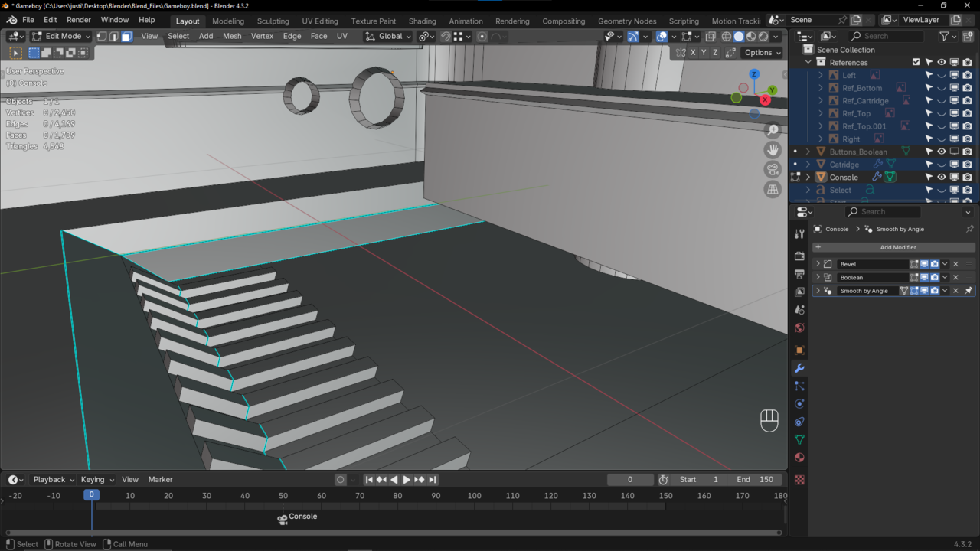The height and width of the screenshot is (551, 980).
Task: Expand the Boolean modifier panel
Action: click(x=818, y=277)
